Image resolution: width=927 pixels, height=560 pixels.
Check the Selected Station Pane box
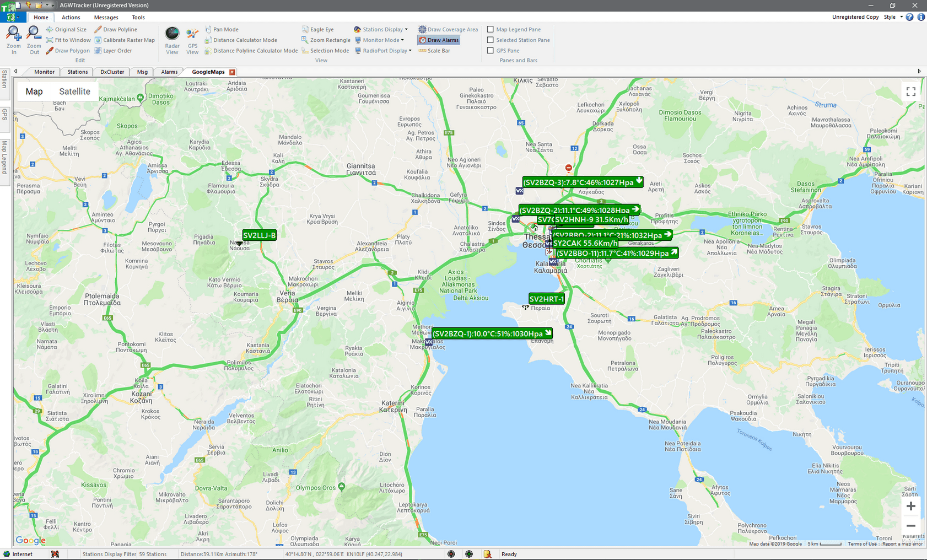(x=490, y=40)
